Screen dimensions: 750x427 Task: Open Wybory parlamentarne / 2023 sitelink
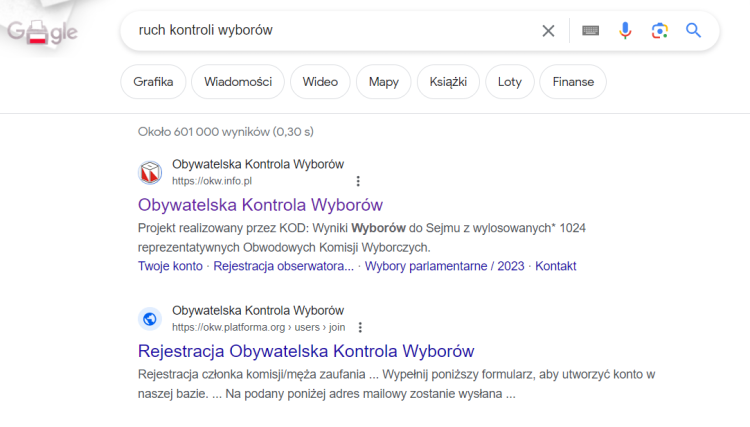(444, 266)
